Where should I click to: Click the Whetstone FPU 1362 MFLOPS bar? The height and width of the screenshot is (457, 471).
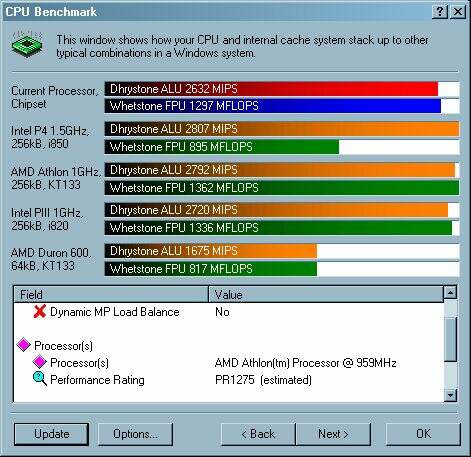(282, 188)
